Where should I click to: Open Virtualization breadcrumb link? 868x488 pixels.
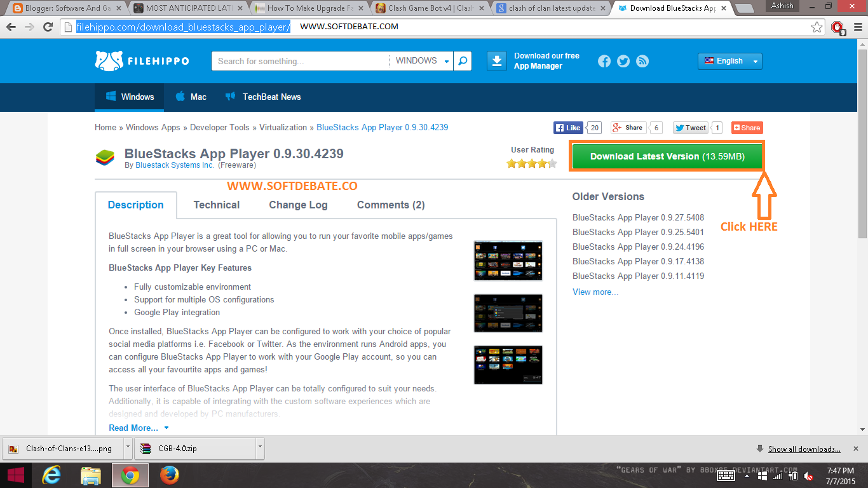(283, 127)
